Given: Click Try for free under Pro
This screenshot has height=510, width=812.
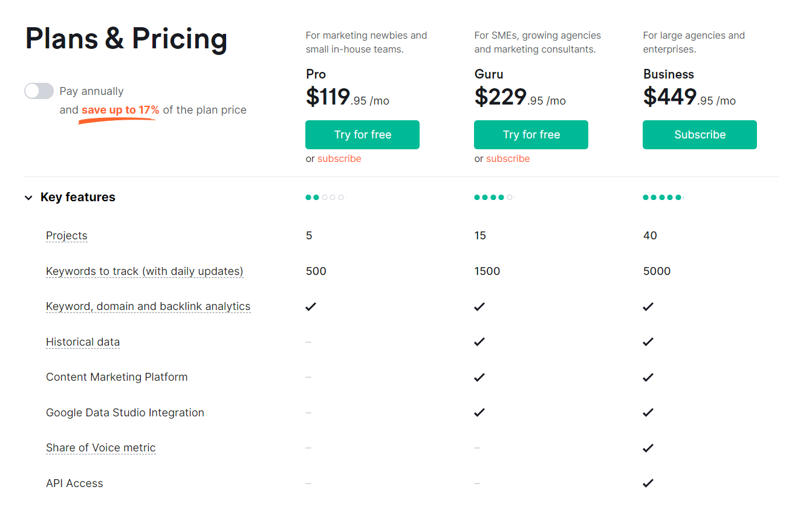Looking at the screenshot, I should [362, 135].
